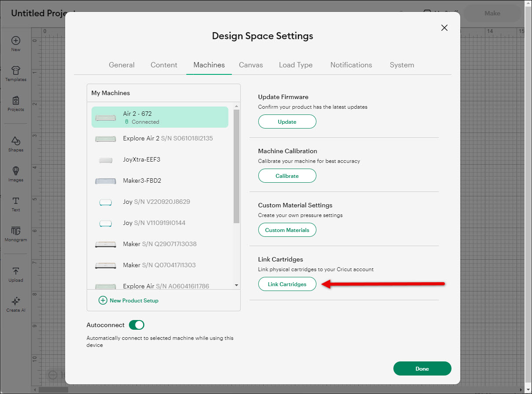The image size is (532, 394).
Task: Select the Text tool icon
Action: point(16,201)
